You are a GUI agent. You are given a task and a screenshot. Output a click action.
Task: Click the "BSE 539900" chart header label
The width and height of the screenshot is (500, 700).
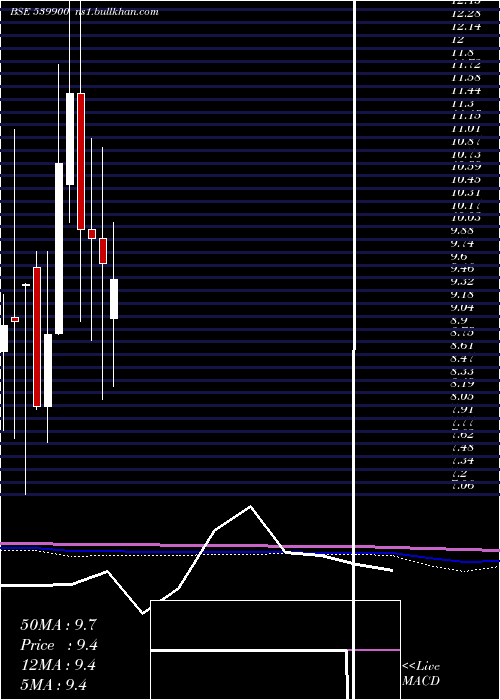tap(40, 12)
